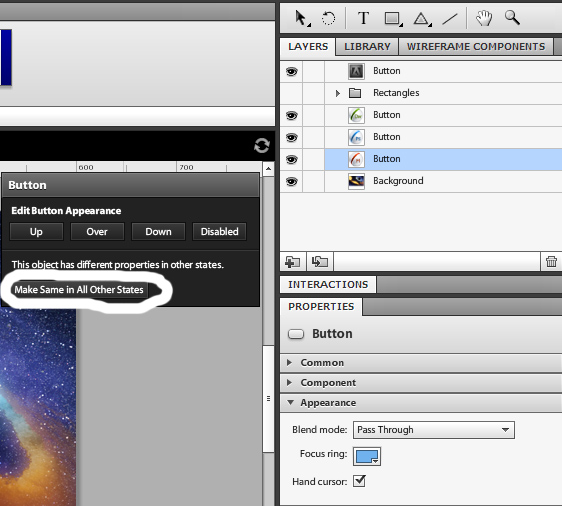Click the vertical scrollbar thumb of canvas

(x=268, y=398)
